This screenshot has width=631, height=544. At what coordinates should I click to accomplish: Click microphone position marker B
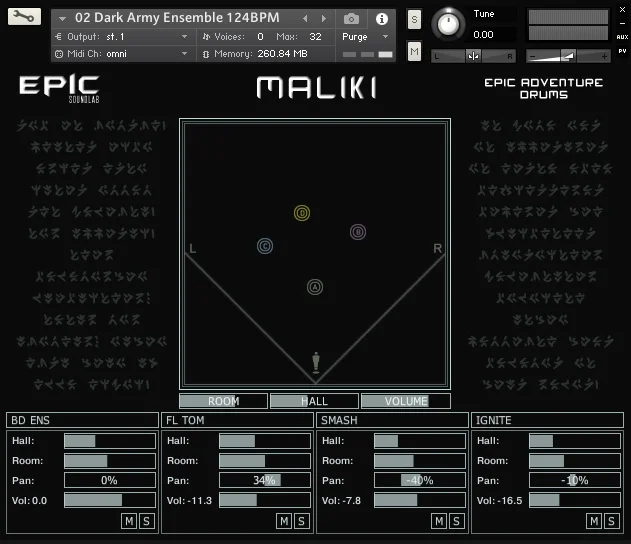click(358, 232)
